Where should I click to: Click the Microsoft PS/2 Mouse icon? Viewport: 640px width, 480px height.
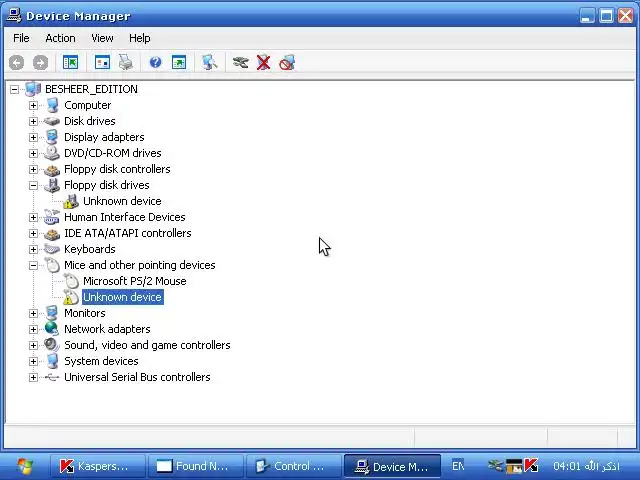71,281
